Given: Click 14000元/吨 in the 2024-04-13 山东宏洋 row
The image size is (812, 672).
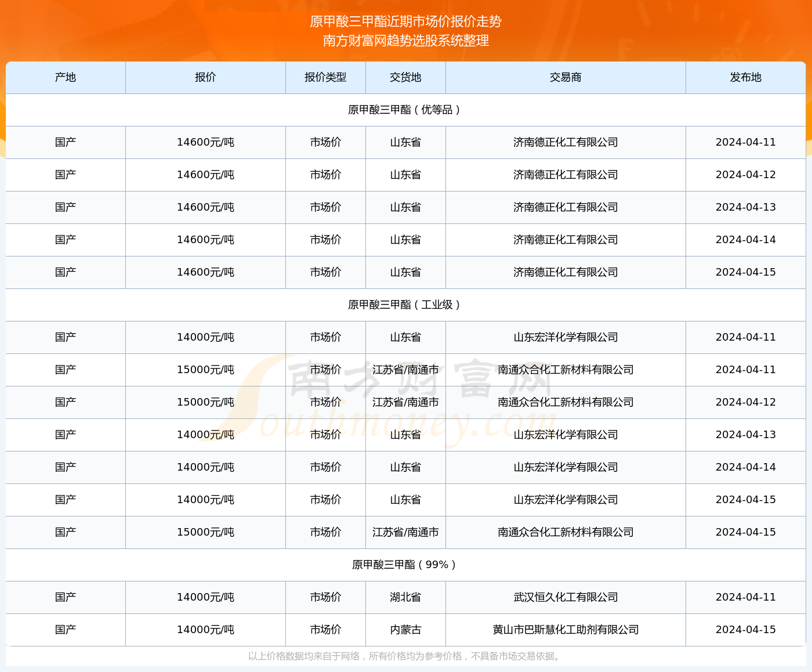Looking at the screenshot, I should pyautogui.click(x=205, y=435).
